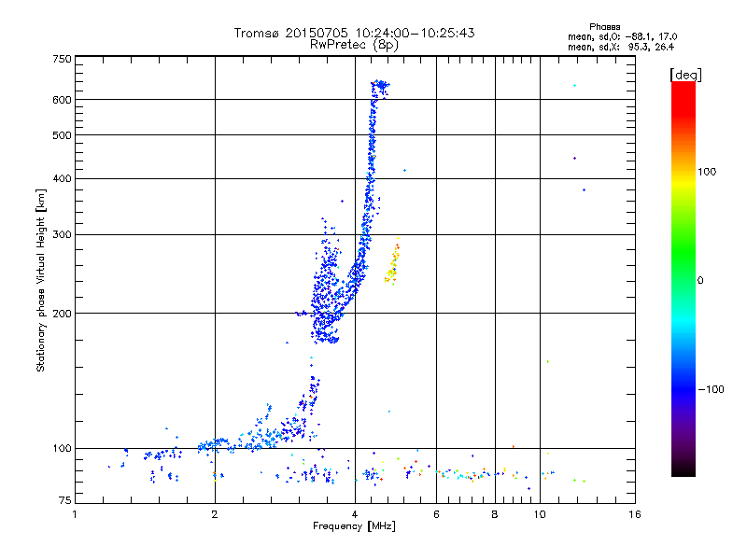Click the [deg] colorbar unit label

pos(685,75)
